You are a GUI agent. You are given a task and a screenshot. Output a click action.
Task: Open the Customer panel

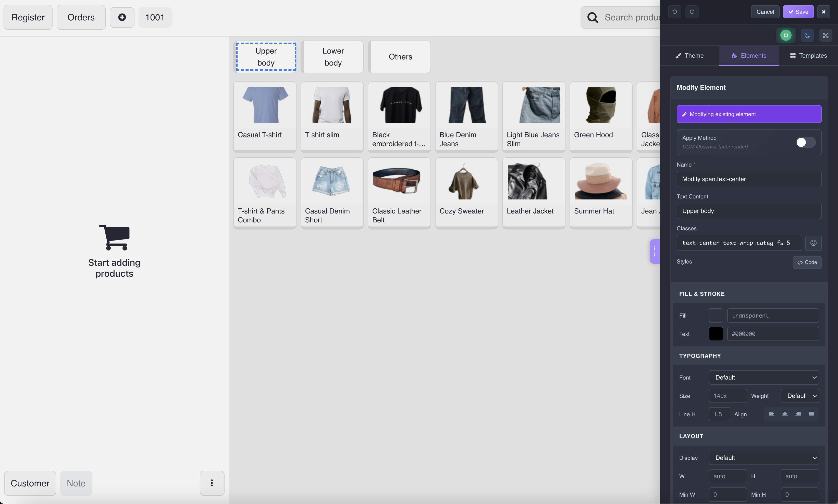coord(30,483)
